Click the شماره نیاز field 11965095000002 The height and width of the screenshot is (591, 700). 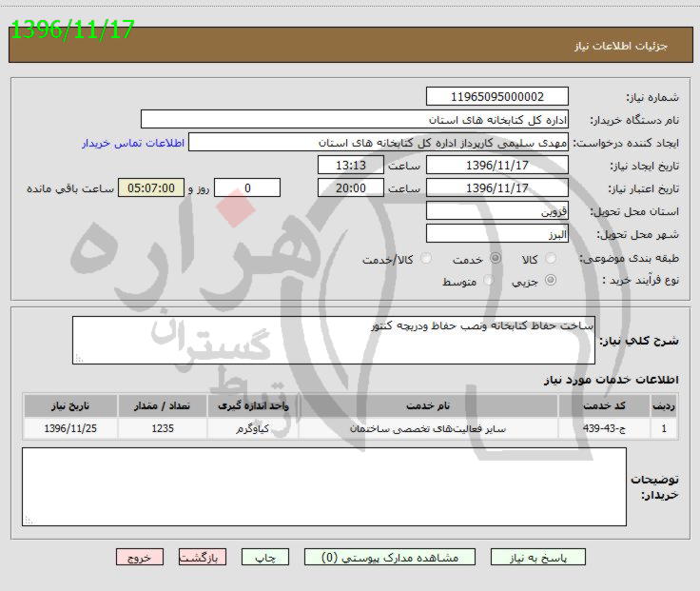pos(496,96)
